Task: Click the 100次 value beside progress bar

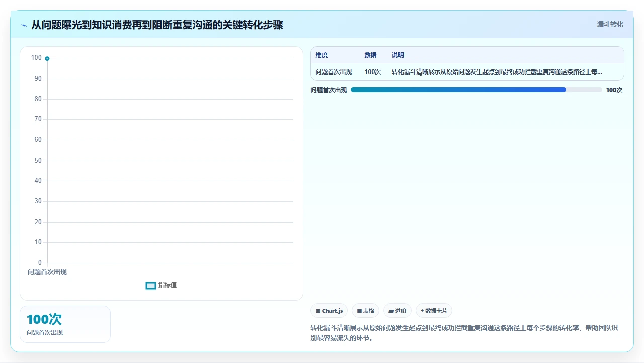Action: (614, 90)
